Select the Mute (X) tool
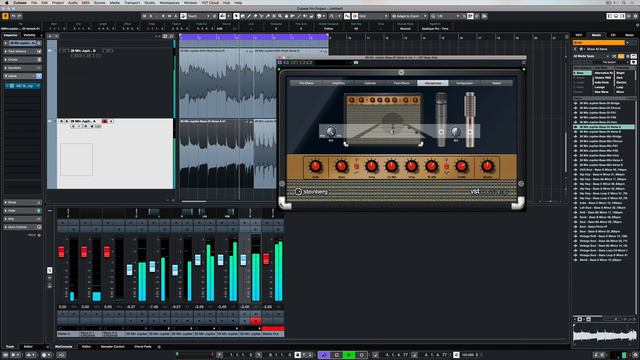 pos(274,16)
